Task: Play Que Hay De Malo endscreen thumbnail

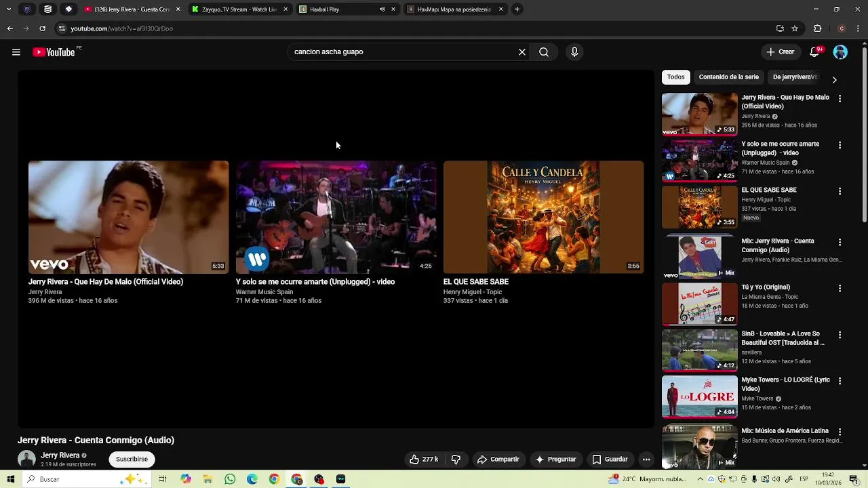Action: click(x=128, y=217)
